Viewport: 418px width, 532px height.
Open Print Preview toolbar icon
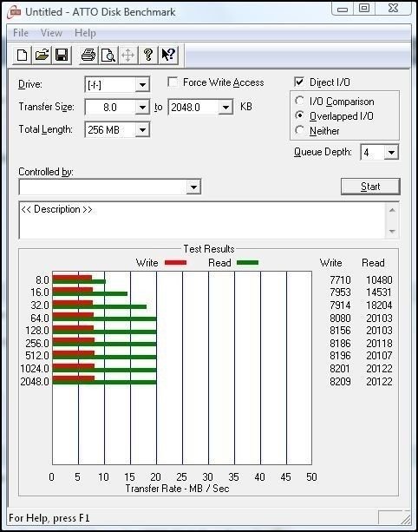108,55
